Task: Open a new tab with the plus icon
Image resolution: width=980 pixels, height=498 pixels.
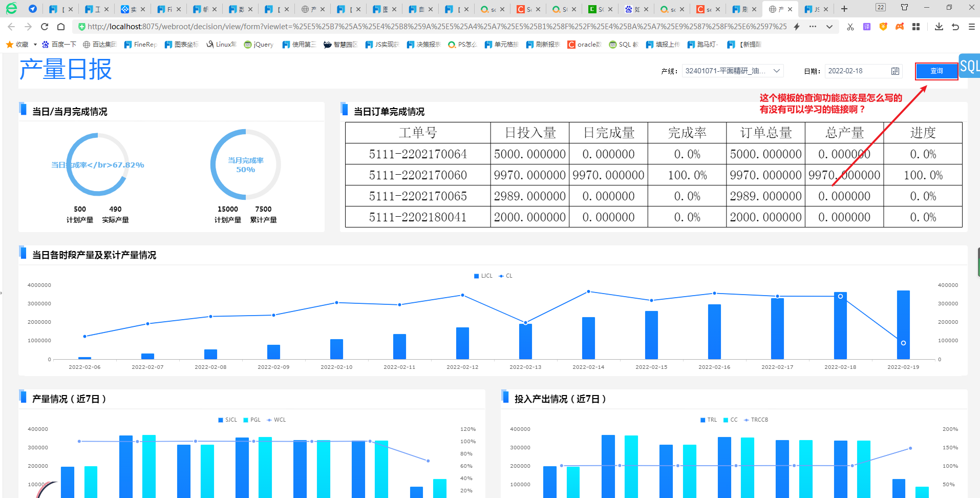Action: [844, 9]
